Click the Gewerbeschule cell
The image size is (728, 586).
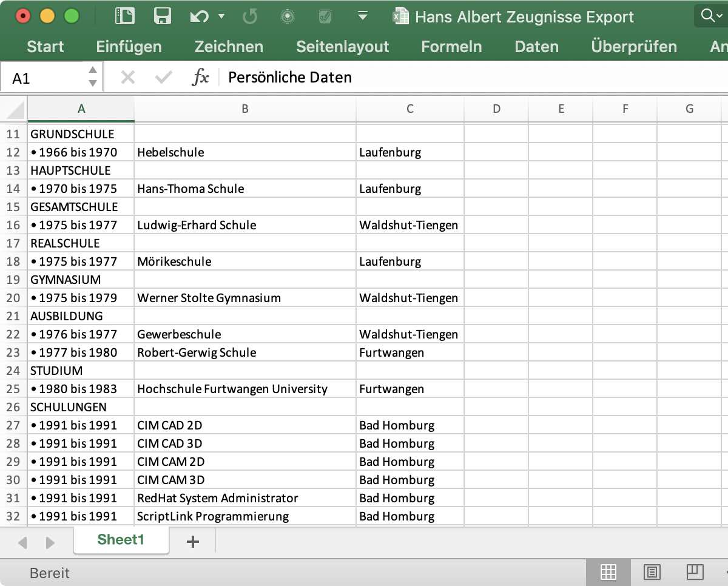click(245, 334)
